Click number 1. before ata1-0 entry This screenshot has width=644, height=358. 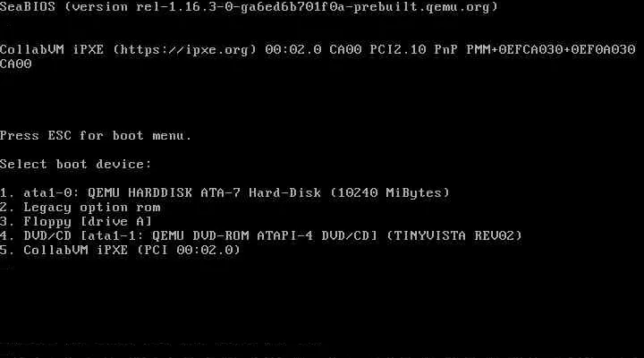pyautogui.click(x=7, y=192)
